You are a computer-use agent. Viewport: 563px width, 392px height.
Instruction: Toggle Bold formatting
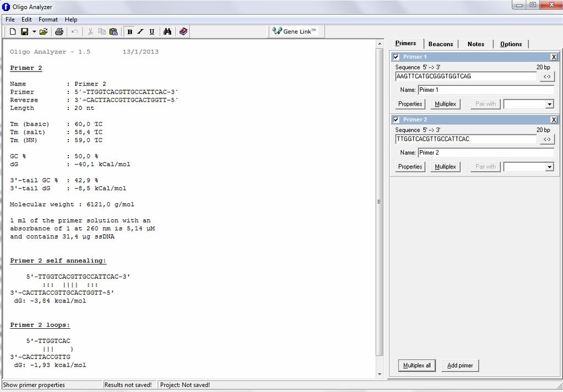coord(130,31)
